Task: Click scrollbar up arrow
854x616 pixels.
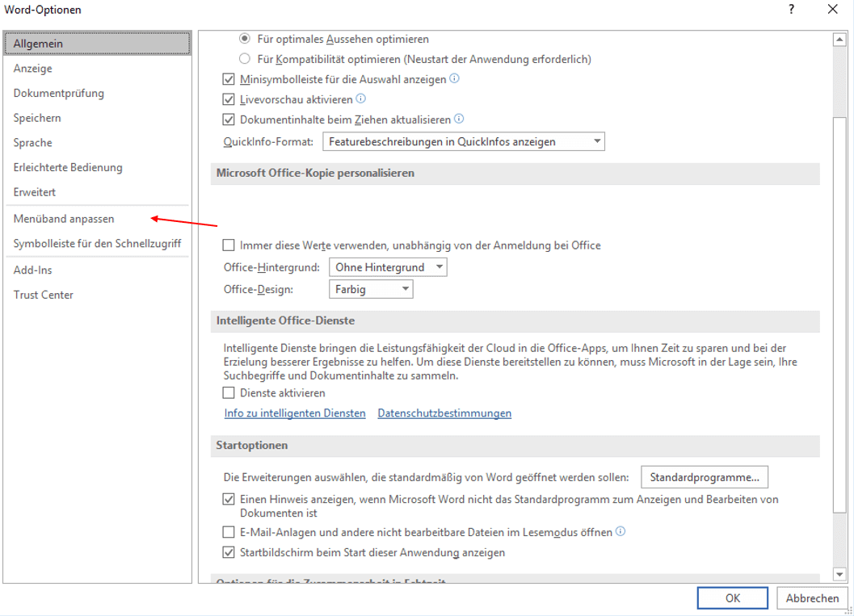Action: pos(839,39)
